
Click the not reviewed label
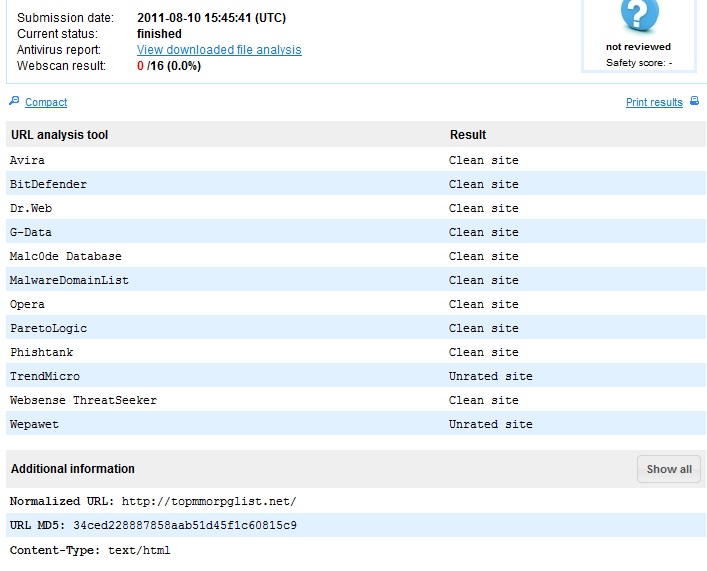(x=638, y=47)
